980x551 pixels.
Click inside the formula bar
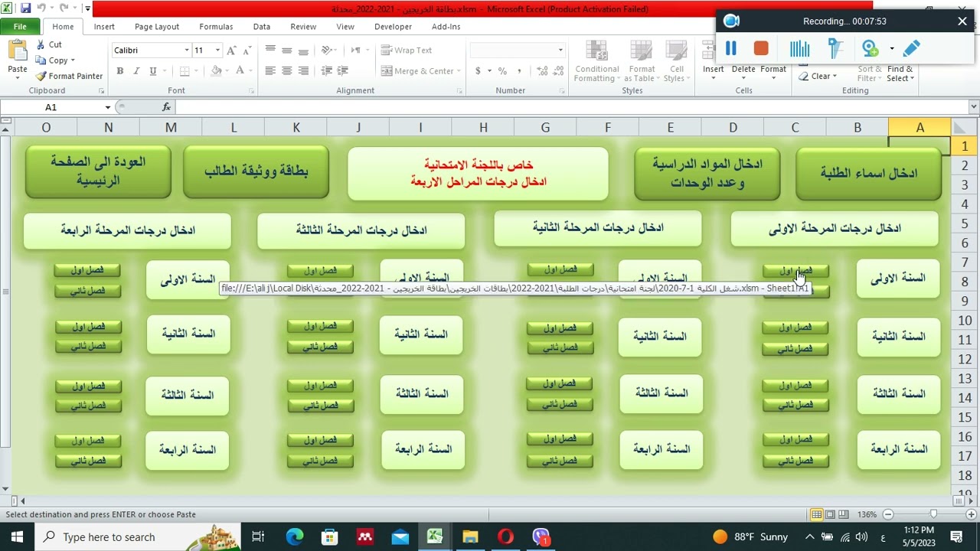570,107
